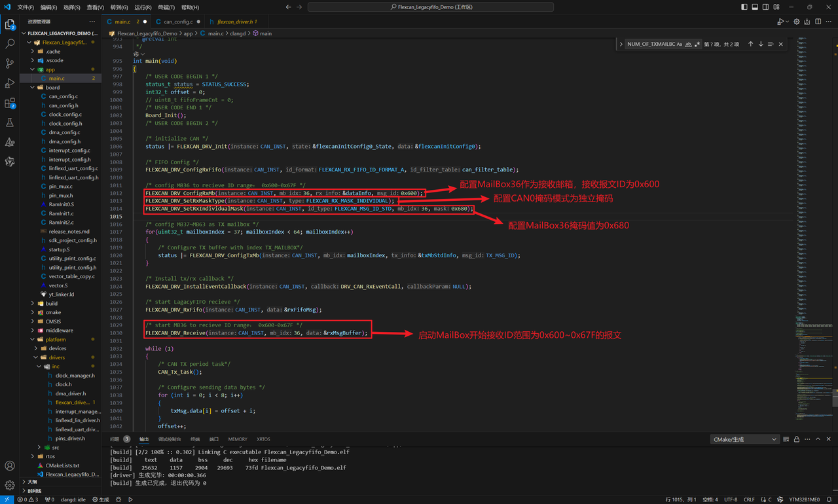Open the Accounts icon in the activity bar
This screenshot has width=838, height=504.
(x=10, y=466)
